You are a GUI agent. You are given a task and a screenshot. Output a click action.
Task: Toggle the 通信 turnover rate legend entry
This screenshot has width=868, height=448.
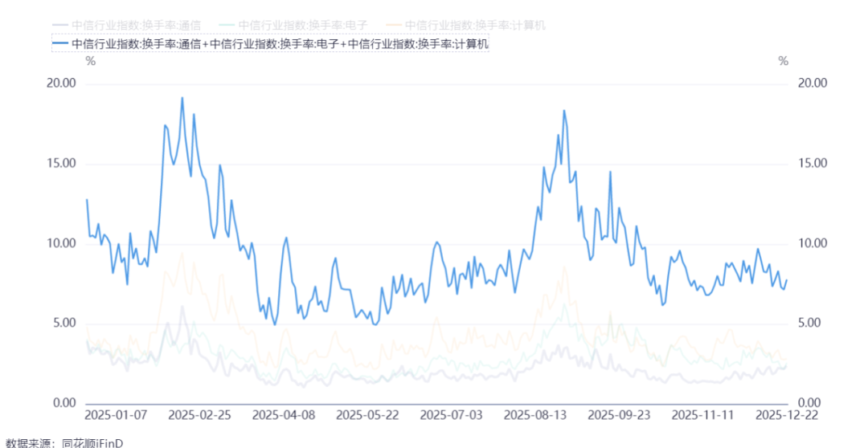127,26
